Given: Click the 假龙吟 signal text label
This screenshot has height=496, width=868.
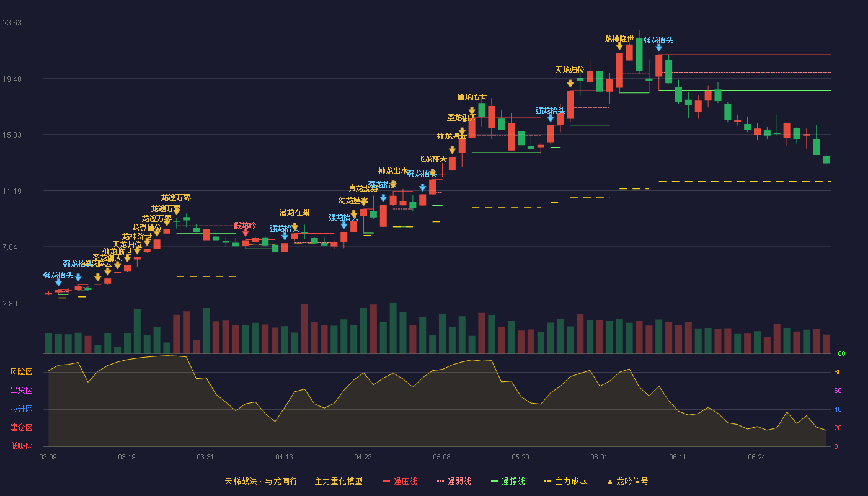Looking at the screenshot, I should 245,225.
